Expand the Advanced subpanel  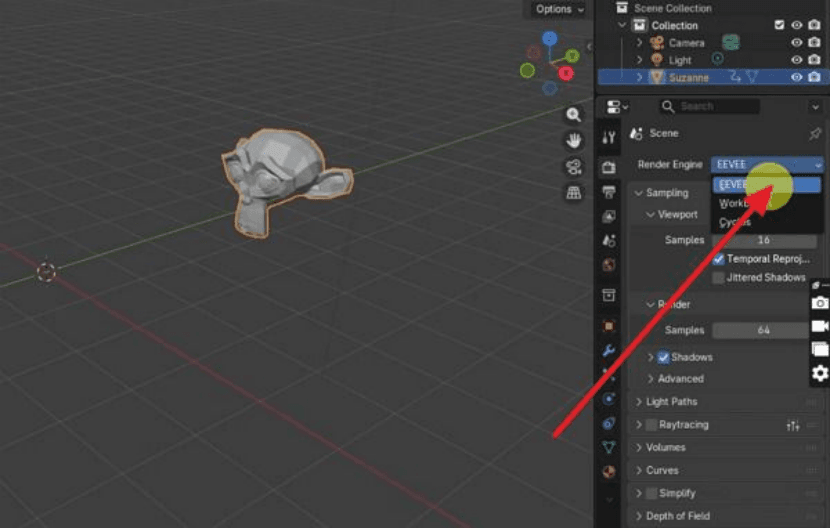pos(651,379)
